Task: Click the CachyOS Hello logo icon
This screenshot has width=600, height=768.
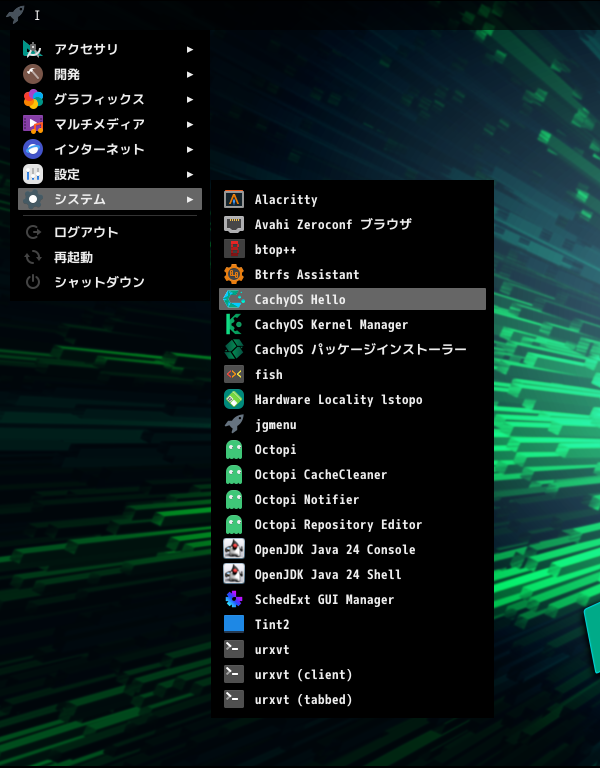Action: pos(234,299)
